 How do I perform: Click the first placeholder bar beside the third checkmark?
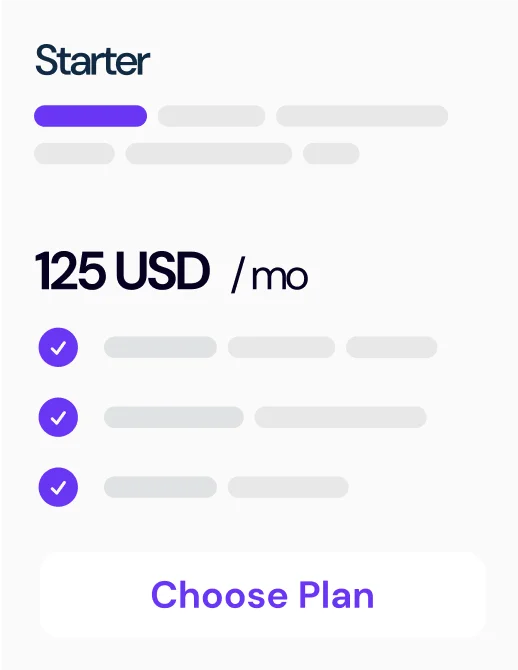[x=160, y=487]
